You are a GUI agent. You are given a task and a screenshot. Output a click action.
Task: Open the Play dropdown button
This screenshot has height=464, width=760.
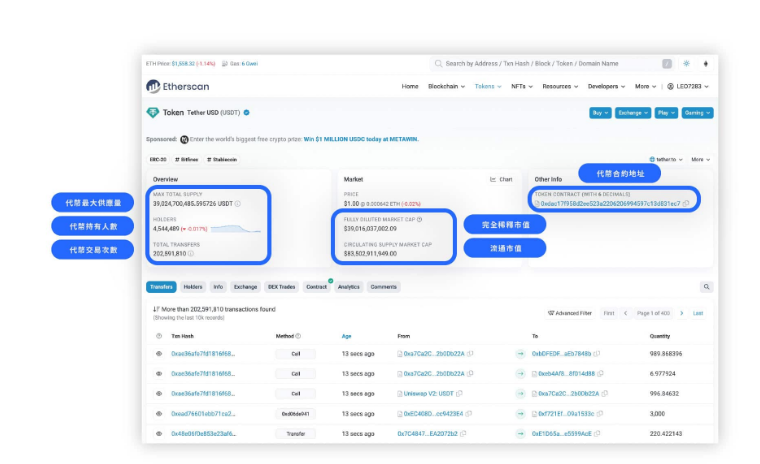coord(666,112)
